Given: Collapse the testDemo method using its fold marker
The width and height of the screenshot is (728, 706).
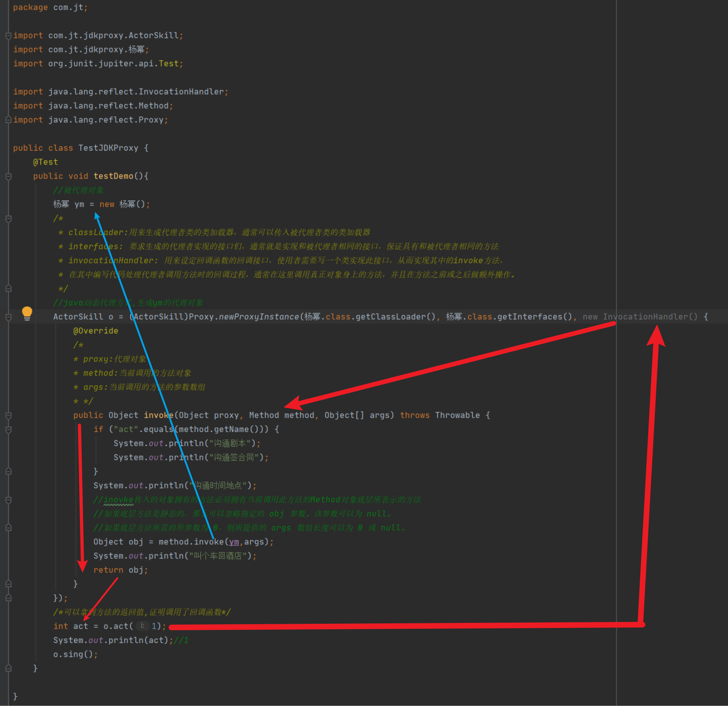Looking at the screenshot, I should coord(8,176).
